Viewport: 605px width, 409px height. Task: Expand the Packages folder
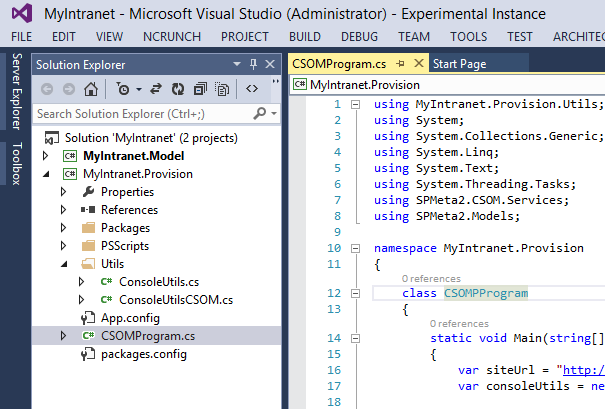click(x=63, y=228)
